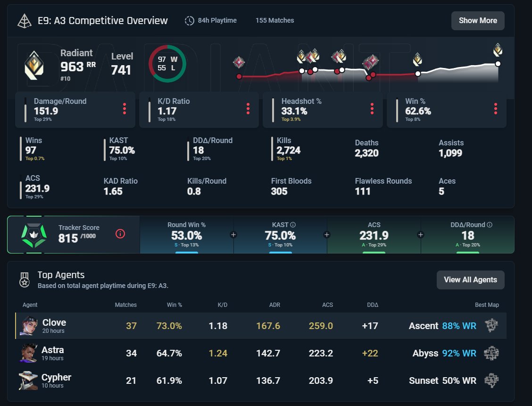This screenshot has width=532, height=406.
Task: Click the Valorant competitive overview logo icon
Action: [25, 21]
